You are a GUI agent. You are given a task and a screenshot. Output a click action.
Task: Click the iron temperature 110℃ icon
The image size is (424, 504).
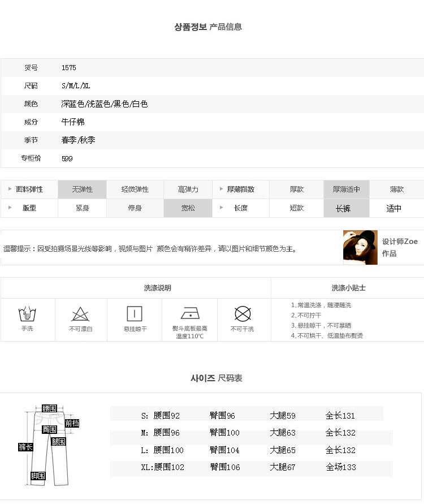[190, 313]
